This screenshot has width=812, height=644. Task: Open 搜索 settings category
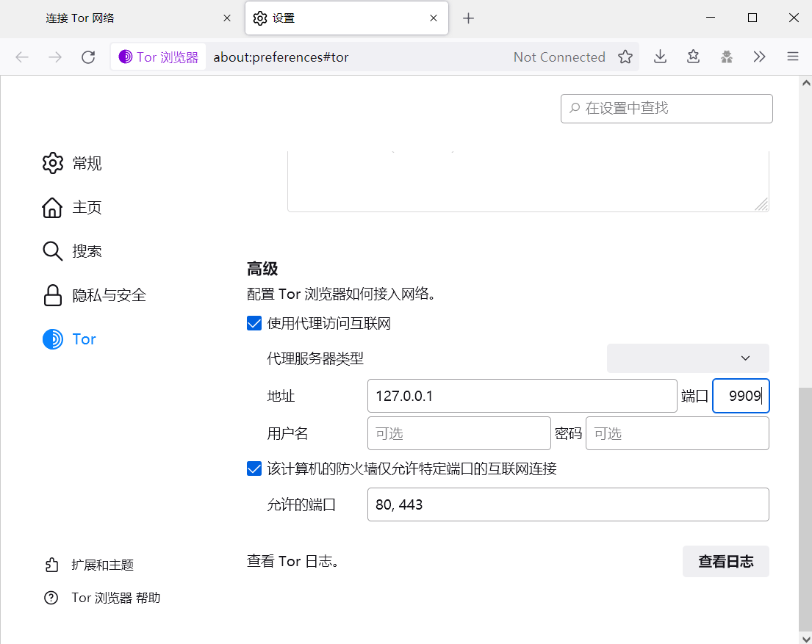tap(72, 252)
